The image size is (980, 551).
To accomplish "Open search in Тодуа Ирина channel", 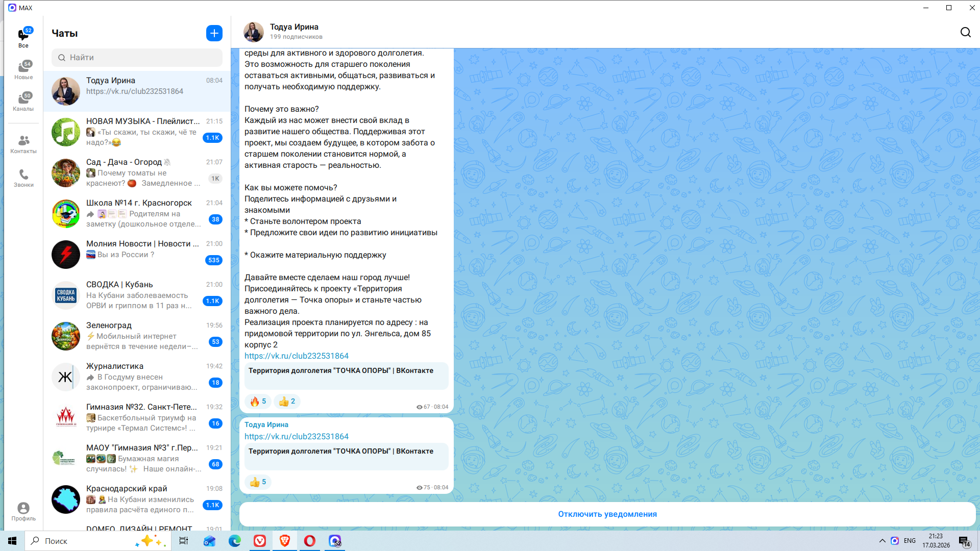I will point(965,33).
